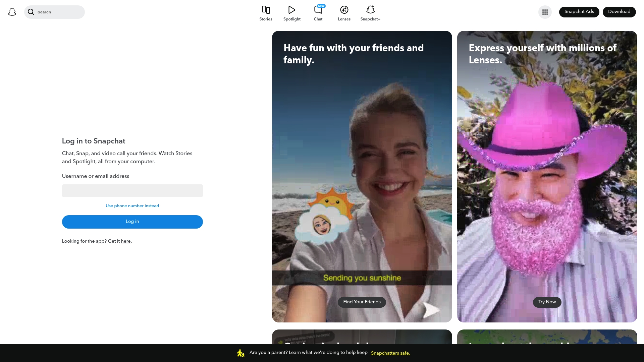Open the apps grid menu
The width and height of the screenshot is (644, 362).
[x=545, y=12]
